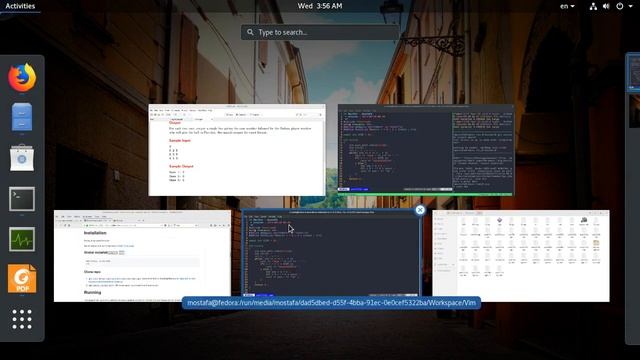The image size is (640, 360).
Task: Select the Firefox window showing Installation page
Action: [142, 256]
